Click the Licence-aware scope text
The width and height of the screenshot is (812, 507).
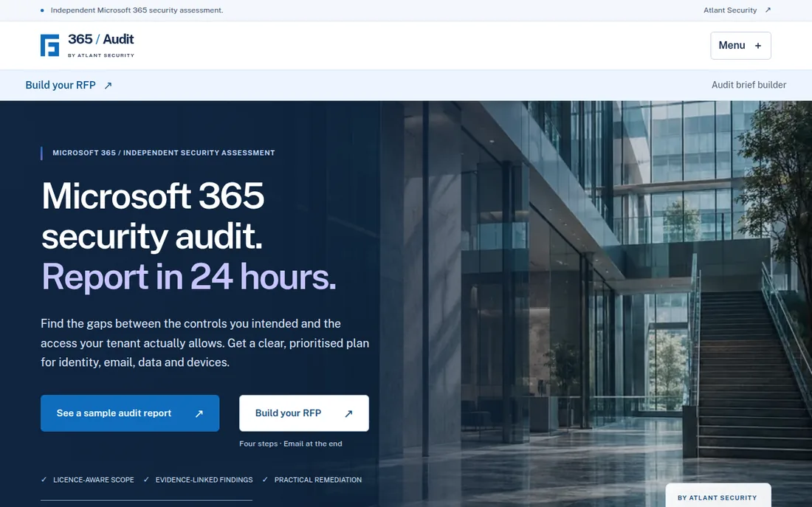[x=94, y=480]
